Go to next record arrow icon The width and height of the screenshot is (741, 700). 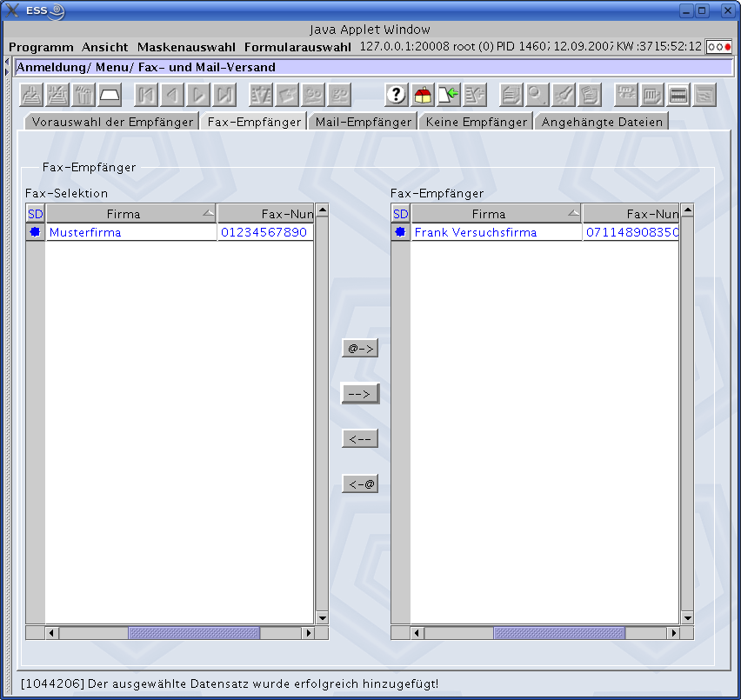click(x=198, y=95)
